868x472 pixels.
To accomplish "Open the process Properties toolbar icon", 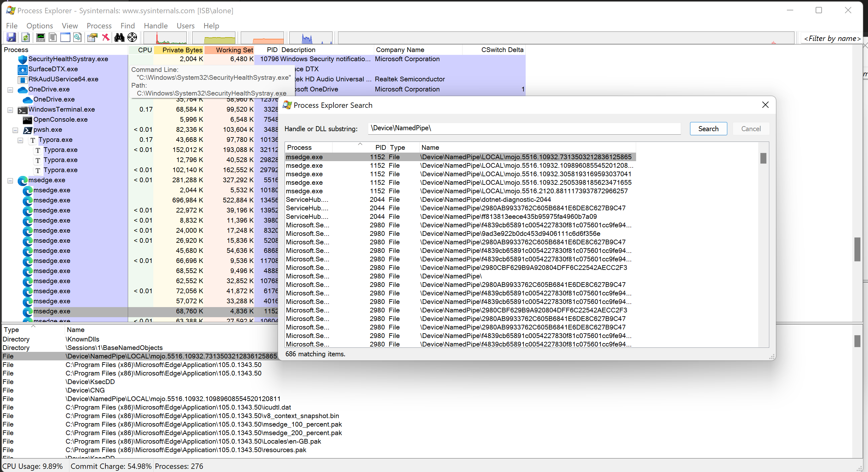I will click(92, 38).
